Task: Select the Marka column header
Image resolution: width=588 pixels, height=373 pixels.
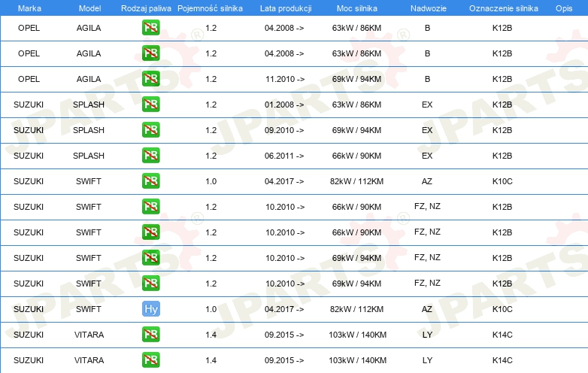Action: pos(29,8)
